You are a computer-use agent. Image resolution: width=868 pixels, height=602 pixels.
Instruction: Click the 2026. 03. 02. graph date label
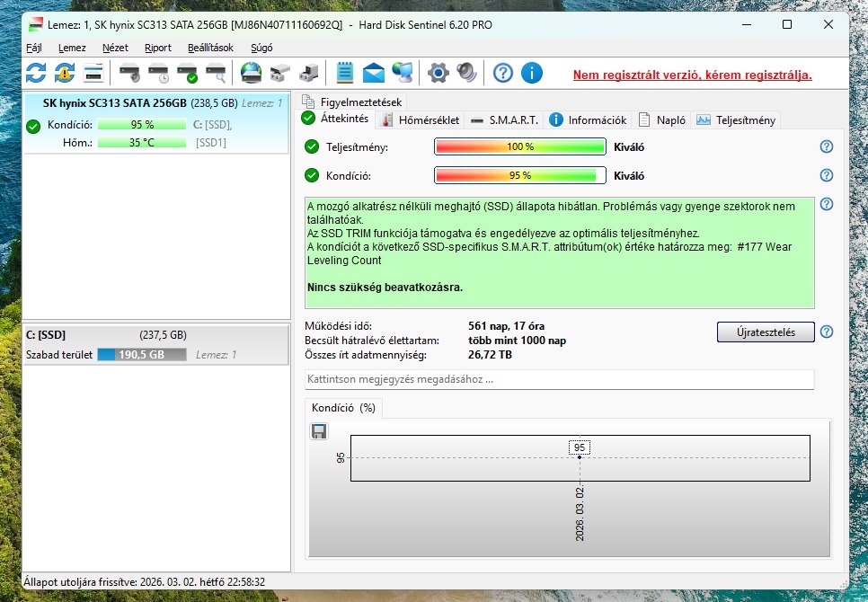pyautogui.click(x=580, y=514)
